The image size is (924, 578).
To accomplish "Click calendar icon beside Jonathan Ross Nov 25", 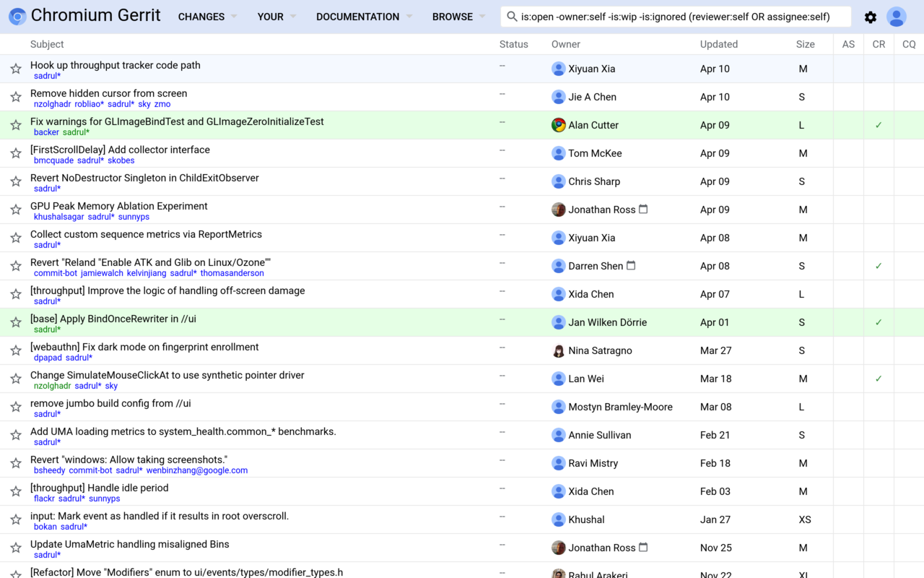I will tap(643, 547).
